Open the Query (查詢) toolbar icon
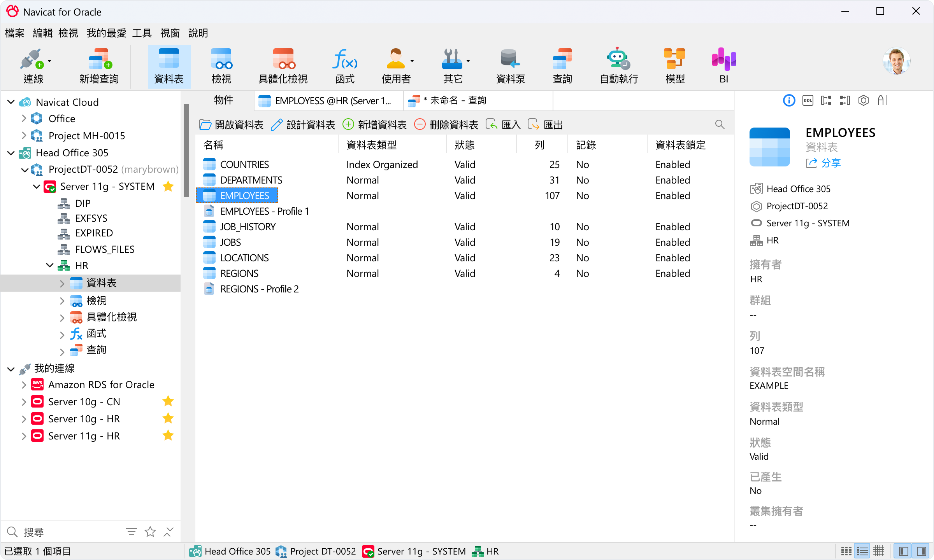Image resolution: width=934 pixels, height=560 pixels. 562,66
